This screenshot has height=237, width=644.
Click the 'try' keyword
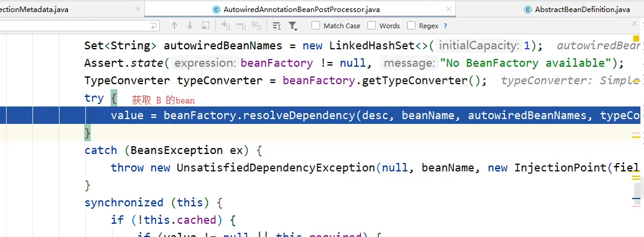click(x=94, y=98)
